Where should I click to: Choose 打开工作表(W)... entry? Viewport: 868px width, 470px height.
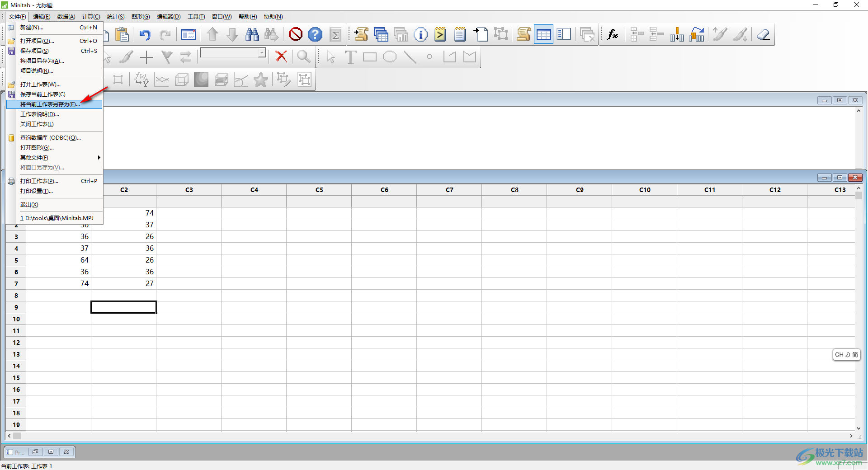coord(54,85)
